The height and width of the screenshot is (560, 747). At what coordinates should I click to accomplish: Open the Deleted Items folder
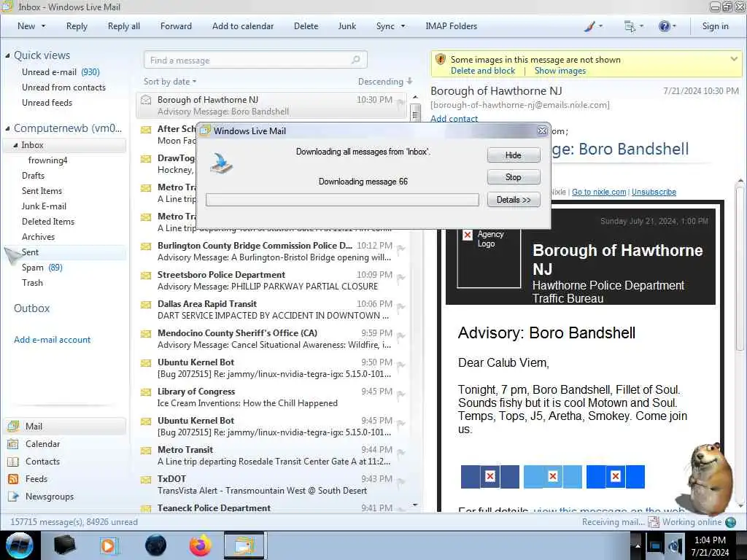click(x=48, y=222)
